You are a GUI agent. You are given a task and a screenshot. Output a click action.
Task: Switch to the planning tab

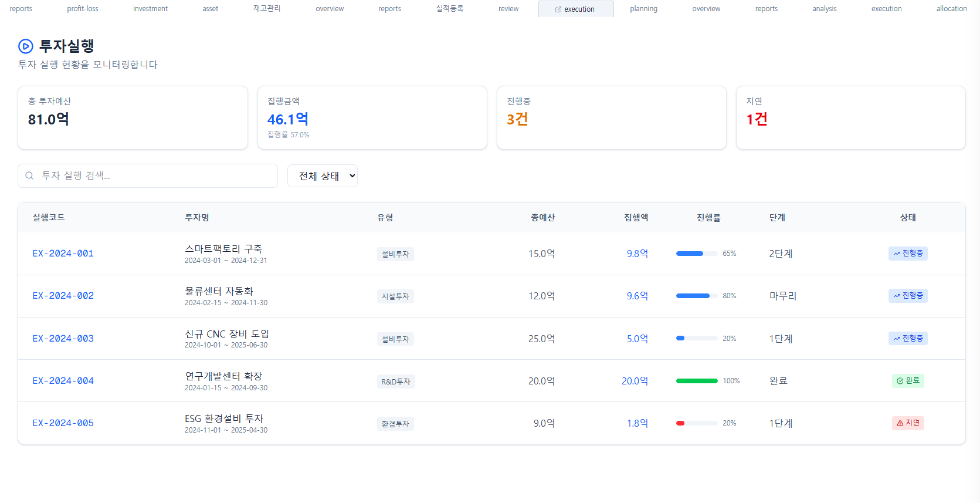pos(643,9)
